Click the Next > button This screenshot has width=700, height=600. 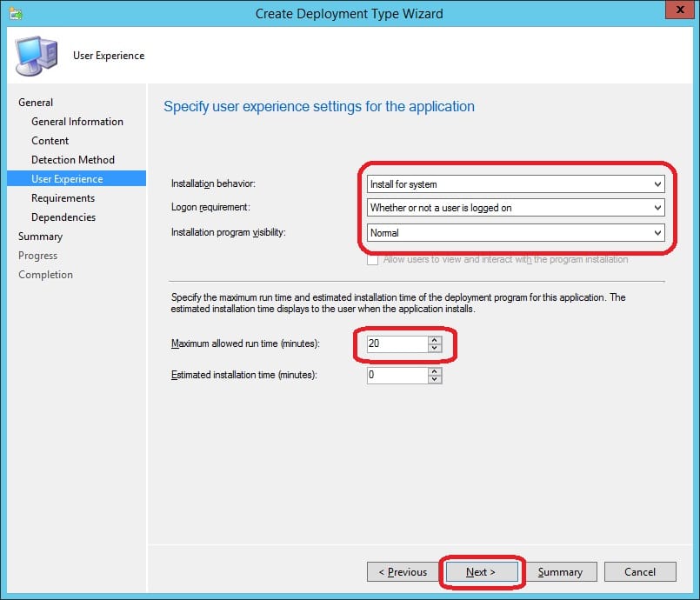[x=481, y=572]
